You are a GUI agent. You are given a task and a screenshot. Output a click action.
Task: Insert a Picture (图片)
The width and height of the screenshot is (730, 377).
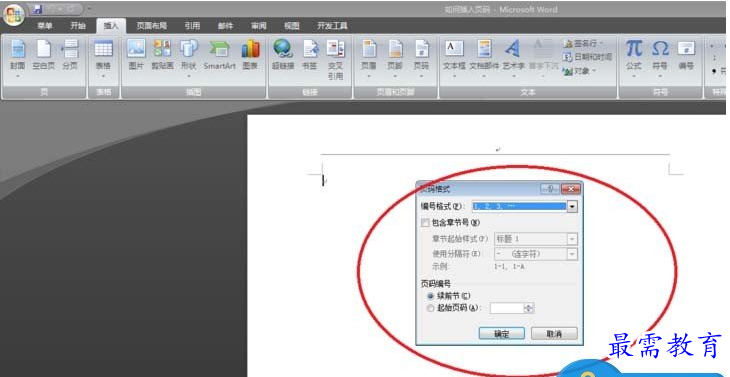136,55
